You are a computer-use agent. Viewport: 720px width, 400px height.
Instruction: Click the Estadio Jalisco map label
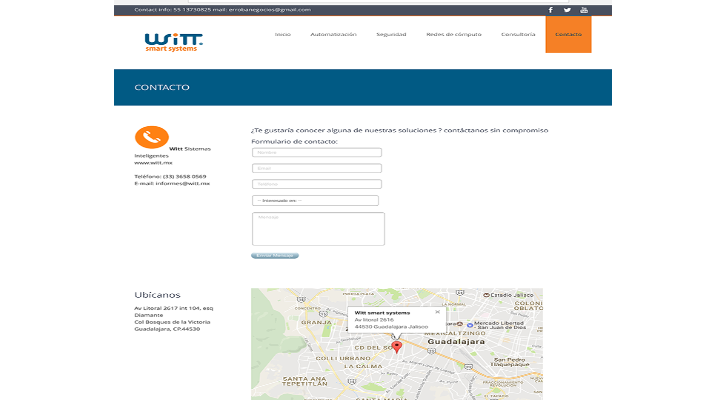click(512, 295)
